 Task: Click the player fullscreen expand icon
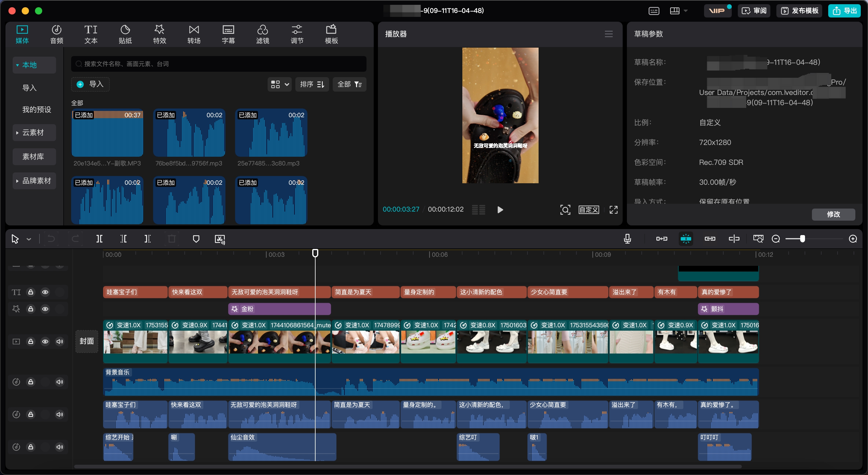tap(613, 210)
